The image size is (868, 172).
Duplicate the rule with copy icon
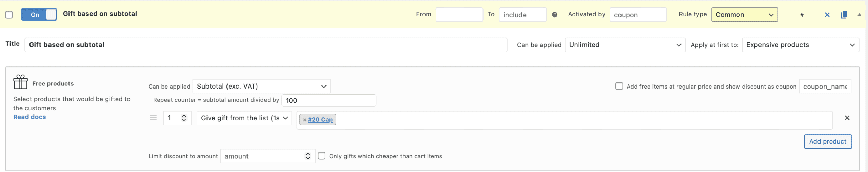(844, 15)
